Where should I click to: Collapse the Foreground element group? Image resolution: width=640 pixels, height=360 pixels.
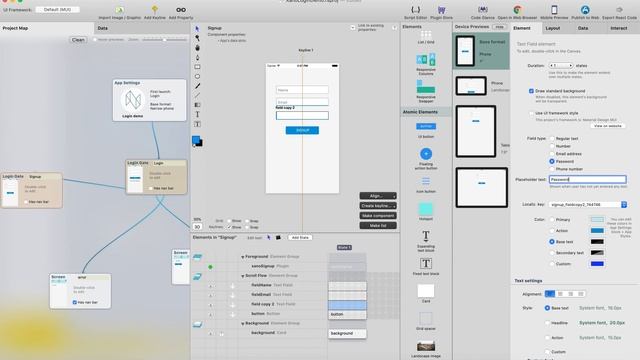click(x=242, y=257)
